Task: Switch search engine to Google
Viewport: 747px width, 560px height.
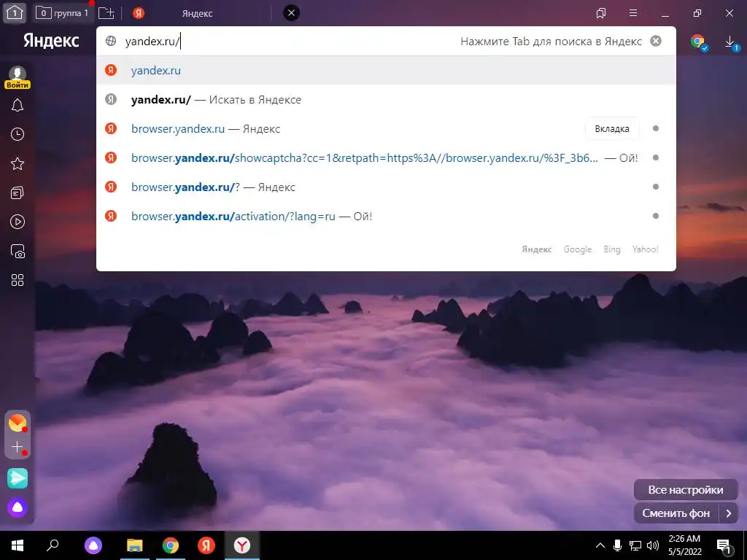Action: pyautogui.click(x=578, y=249)
